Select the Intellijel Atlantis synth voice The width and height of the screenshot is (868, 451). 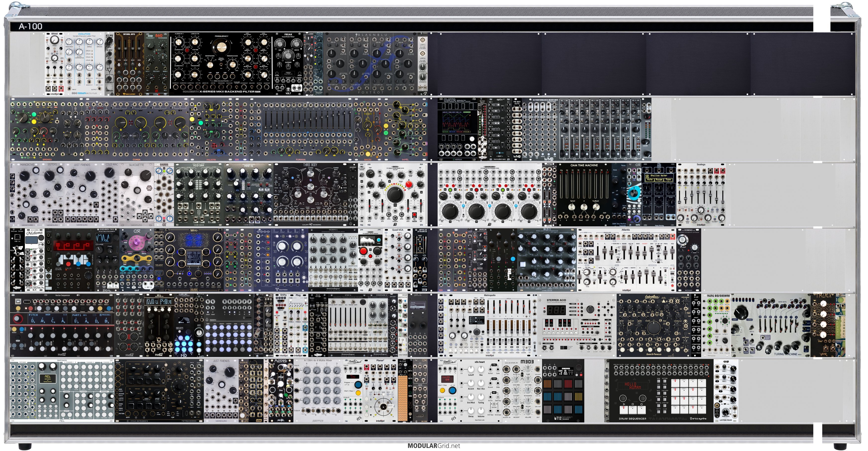(x=627, y=260)
